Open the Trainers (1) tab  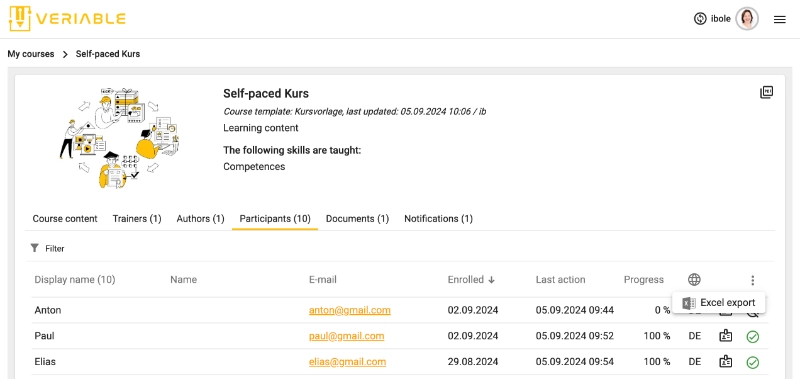tap(137, 218)
